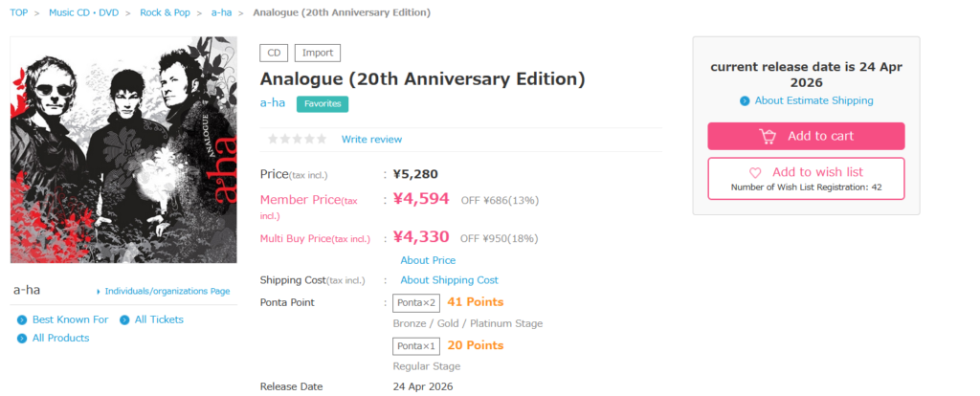The width and height of the screenshot is (980, 396).
Task: Click the All Products arrow icon
Action: (x=22, y=338)
